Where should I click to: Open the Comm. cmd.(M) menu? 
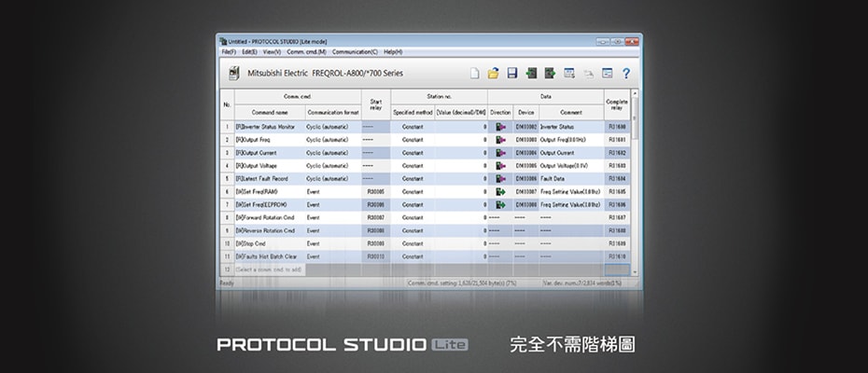306,51
